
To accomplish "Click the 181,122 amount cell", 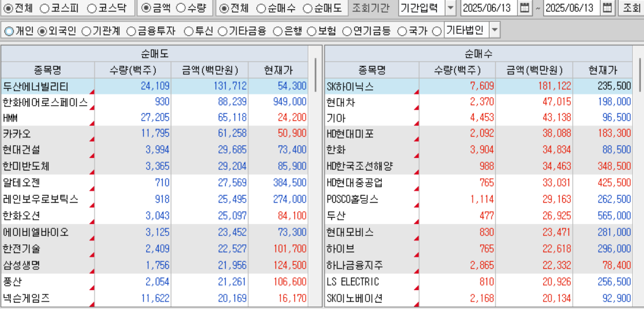I will coord(534,86).
